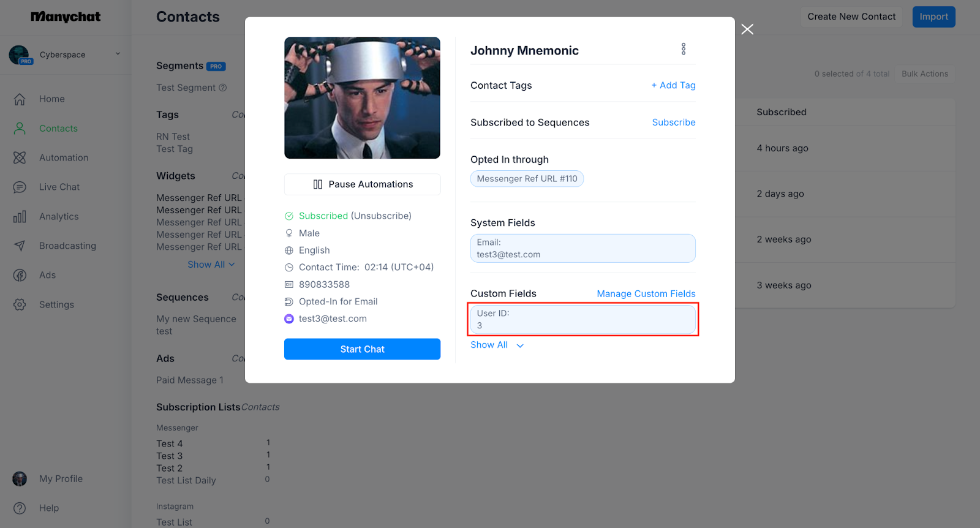Open the three-dot contact options menu
The image size is (980, 528).
(684, 50)
